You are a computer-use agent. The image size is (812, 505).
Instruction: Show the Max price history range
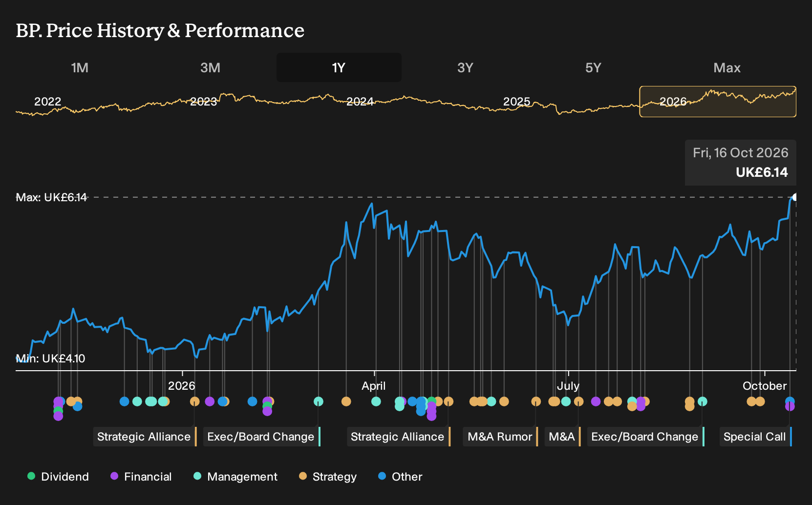[727, 67]
